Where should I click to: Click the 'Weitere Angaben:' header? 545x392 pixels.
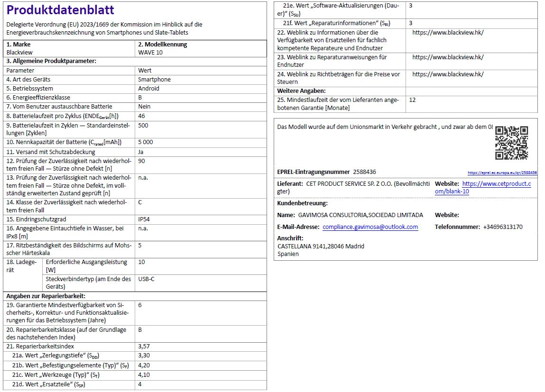(x=301, y=91)
